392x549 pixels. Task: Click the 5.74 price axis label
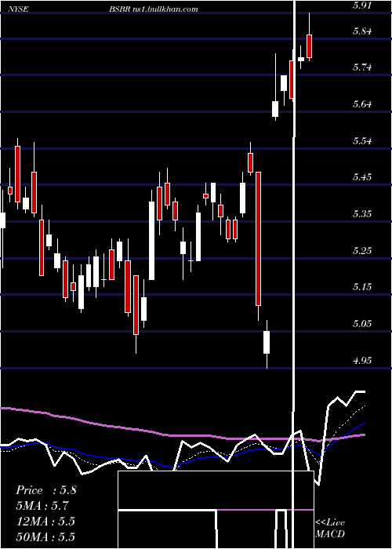click(x=362, y=67)
